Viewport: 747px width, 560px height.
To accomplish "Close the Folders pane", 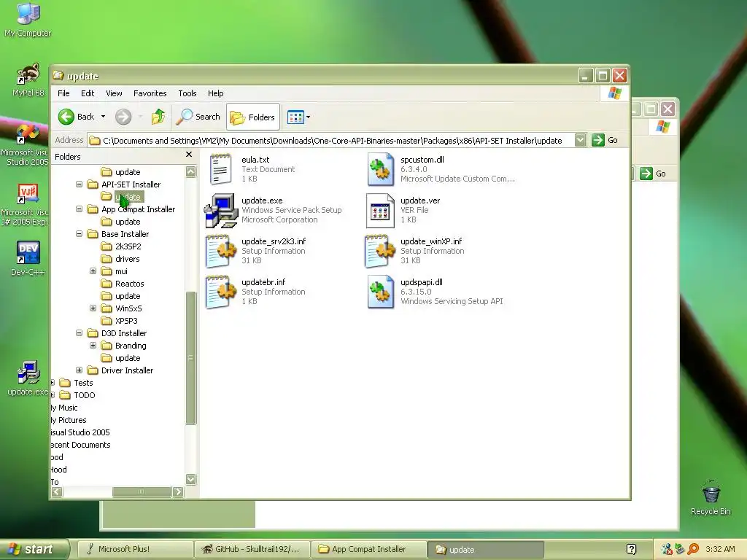I will 189,155.
